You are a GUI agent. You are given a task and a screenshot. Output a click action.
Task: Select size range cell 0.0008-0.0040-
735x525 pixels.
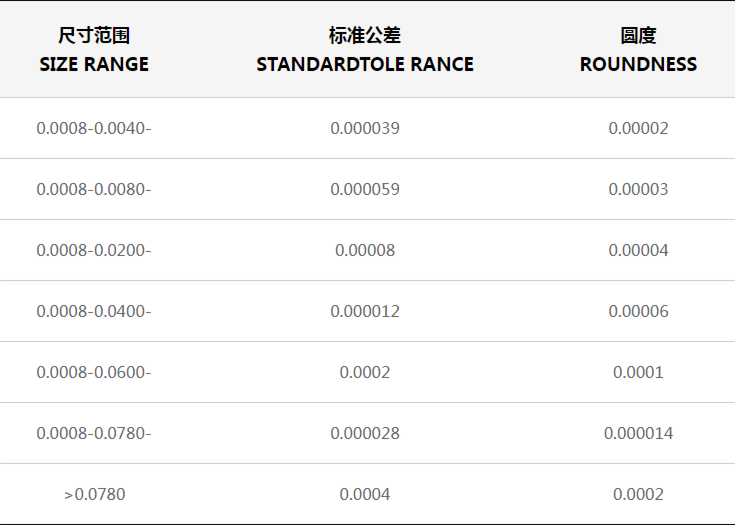coord(94,128)
